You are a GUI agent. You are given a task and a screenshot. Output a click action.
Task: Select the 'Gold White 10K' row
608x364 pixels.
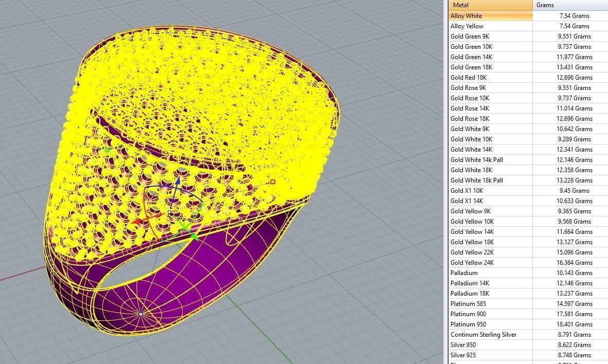click(528, 139)
